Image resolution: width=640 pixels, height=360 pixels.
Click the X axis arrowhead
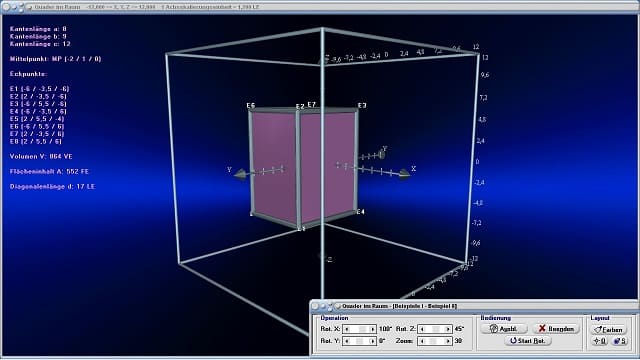[404, 174]
